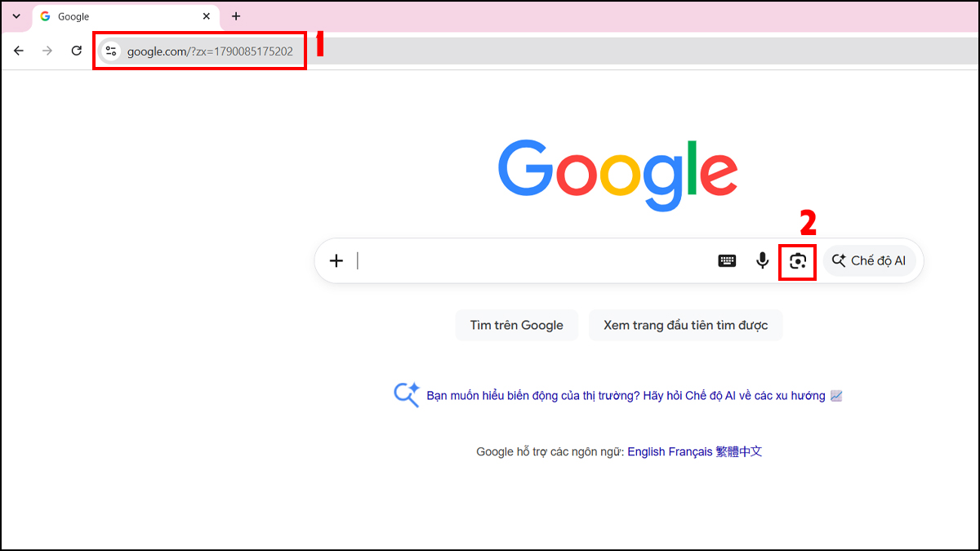Expand the tab search dropdown arrow
Image resolution: width=980 pixels, height=551 pixels.
[16, 16]
